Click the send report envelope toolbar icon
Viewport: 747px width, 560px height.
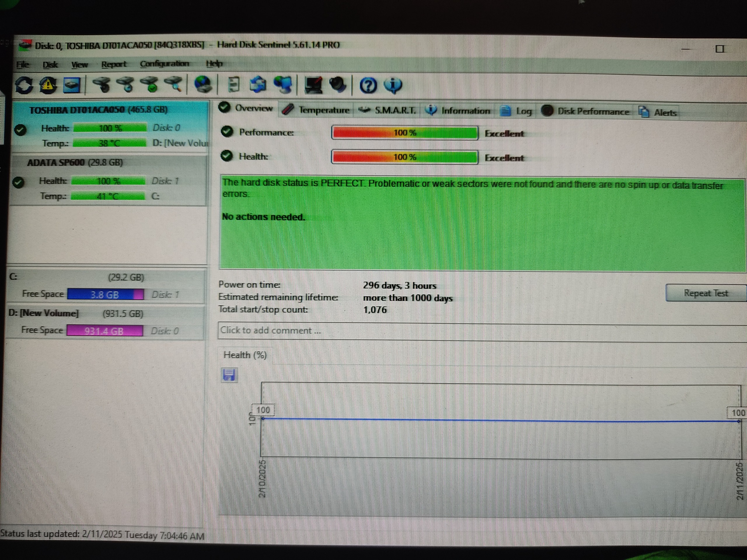(x=258, y=84)
